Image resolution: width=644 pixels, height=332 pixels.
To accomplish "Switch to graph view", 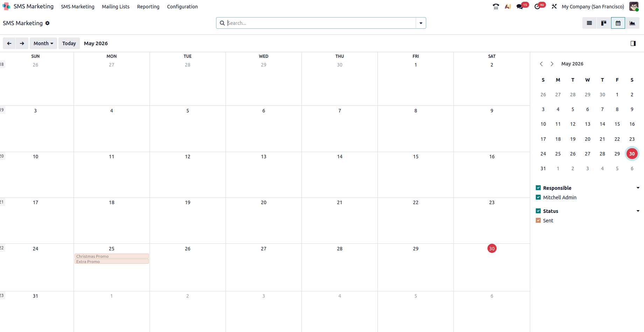I will 632,23.
